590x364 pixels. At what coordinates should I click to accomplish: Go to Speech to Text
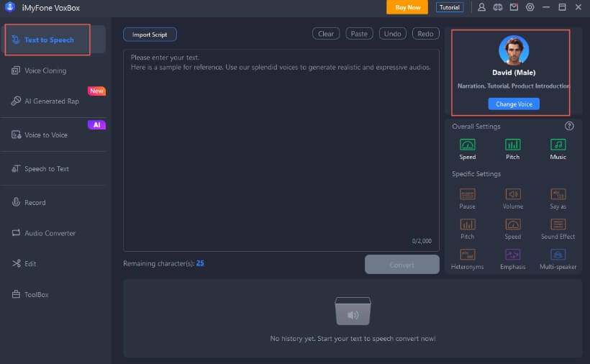(47, 169)
